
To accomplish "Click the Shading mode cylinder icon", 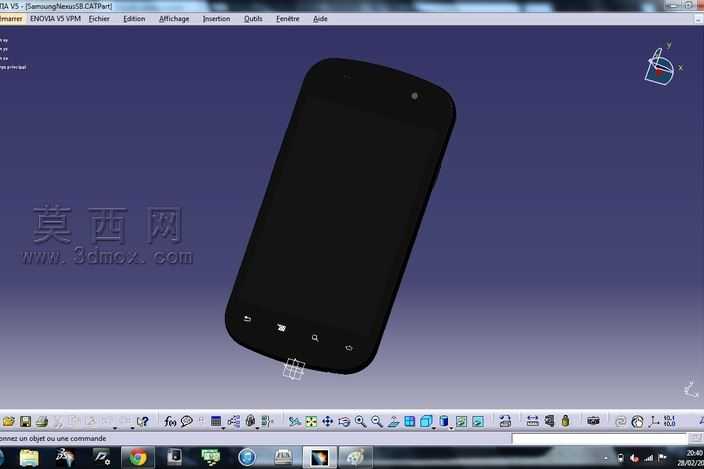I will [444, 421].
